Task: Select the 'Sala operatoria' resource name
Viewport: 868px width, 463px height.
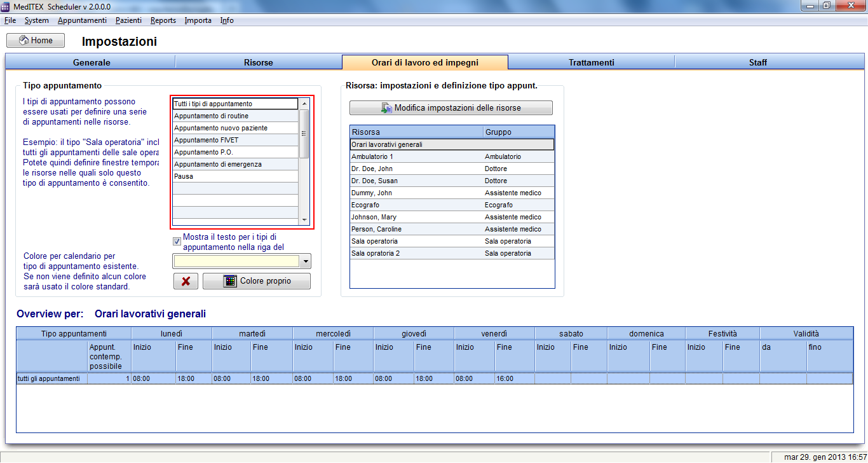Action: tap(374, 241)
